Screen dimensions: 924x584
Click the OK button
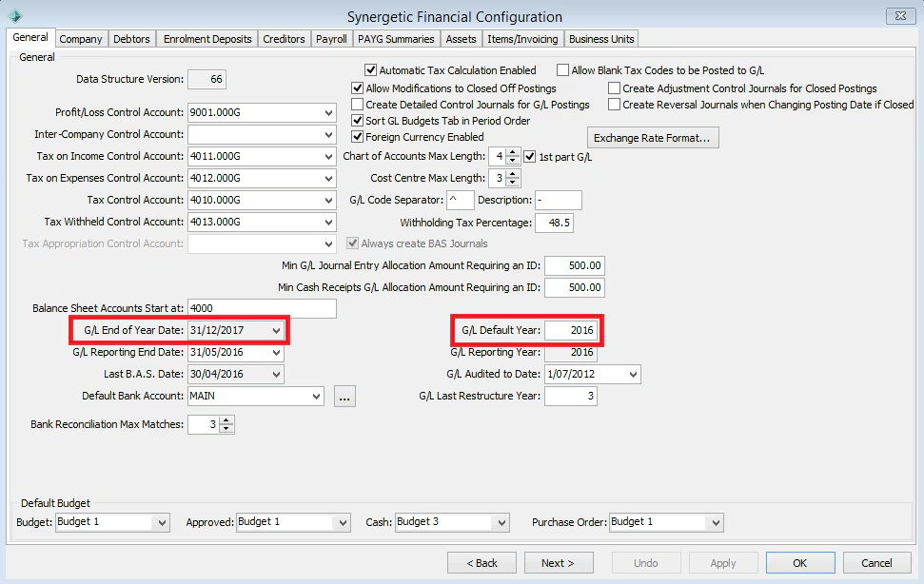tap(800, 563)
